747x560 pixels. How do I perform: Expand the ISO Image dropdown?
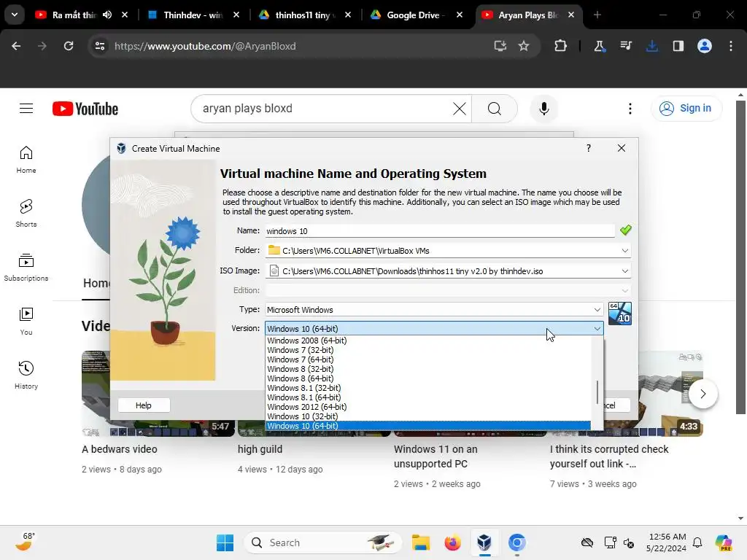(x=624, y=271)
